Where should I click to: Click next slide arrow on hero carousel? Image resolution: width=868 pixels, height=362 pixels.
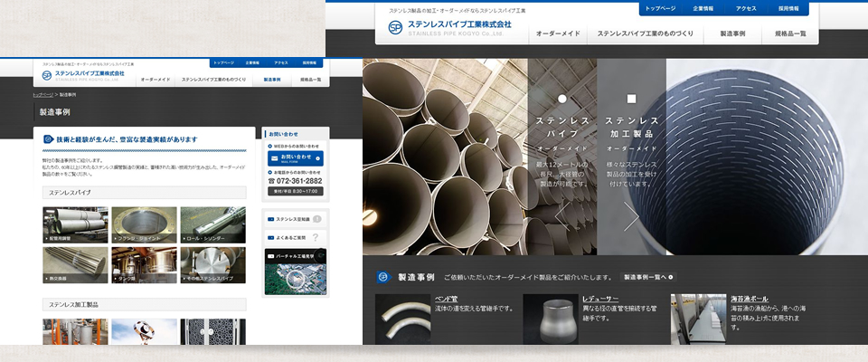click(x=631, y=216)
